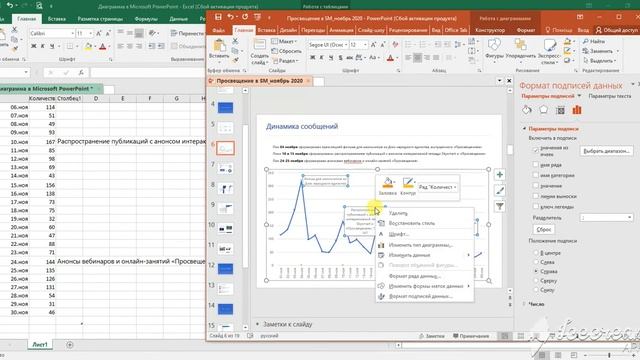Open PowerPoint font name dropdown Segoe UI
The height and width of the screenshot is (360, 640).
[x=346, y=45]
